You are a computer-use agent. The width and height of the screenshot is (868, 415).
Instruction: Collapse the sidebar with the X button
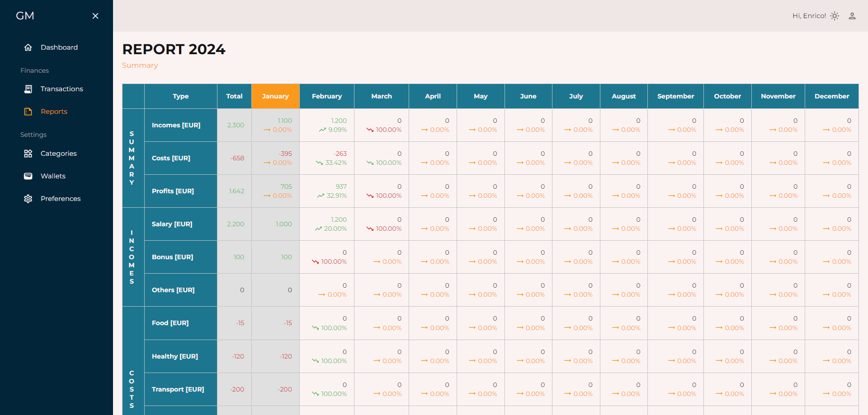click(x=95, y=16)
